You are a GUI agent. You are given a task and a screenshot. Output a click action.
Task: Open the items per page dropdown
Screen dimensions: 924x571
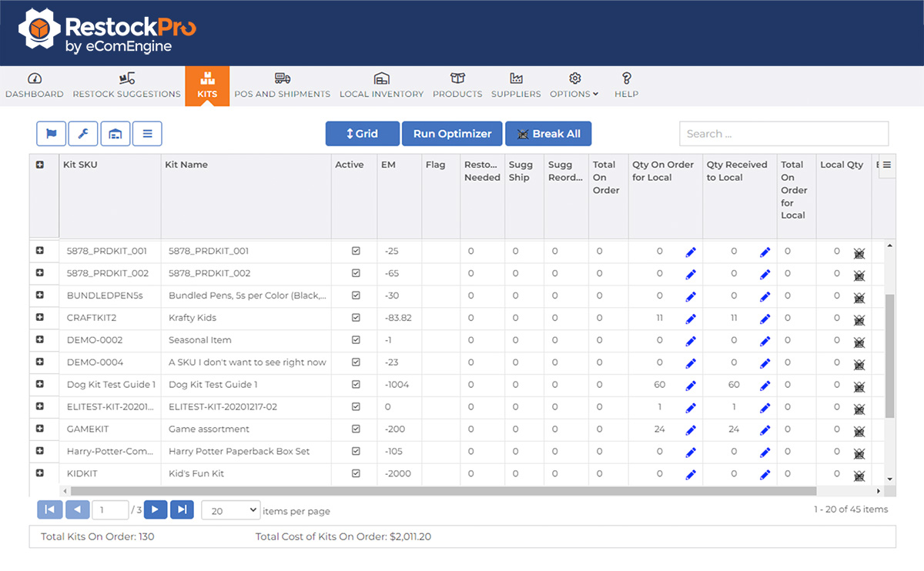coord(230,509)
